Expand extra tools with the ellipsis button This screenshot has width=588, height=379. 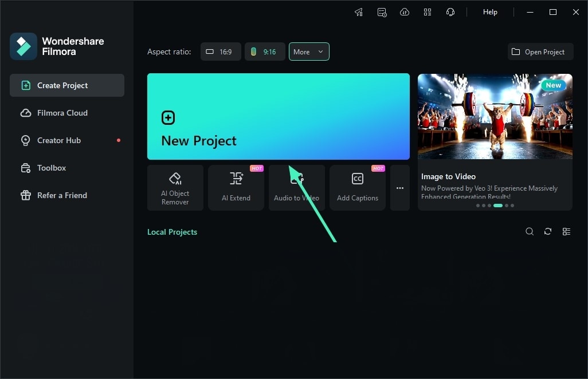coord(399,187)
